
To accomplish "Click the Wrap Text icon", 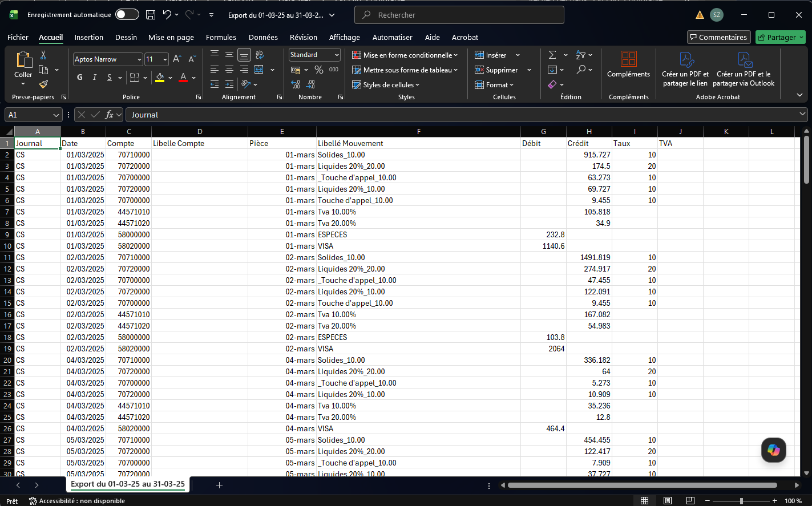I will click(260, 55).
